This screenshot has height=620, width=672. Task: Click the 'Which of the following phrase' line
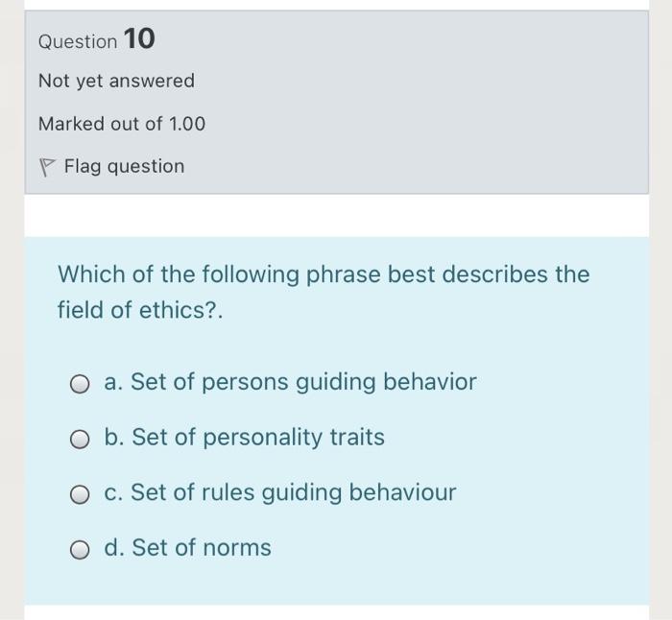[x=324, y=274]
